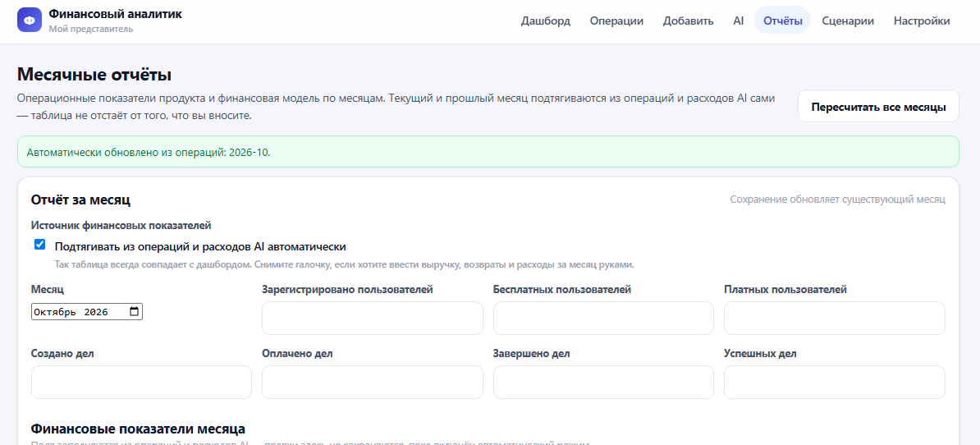This screenshot has width=980, height=445.
Task: Click the Месяц date field showing Октябрь 2026
Action: pos(87,311)
